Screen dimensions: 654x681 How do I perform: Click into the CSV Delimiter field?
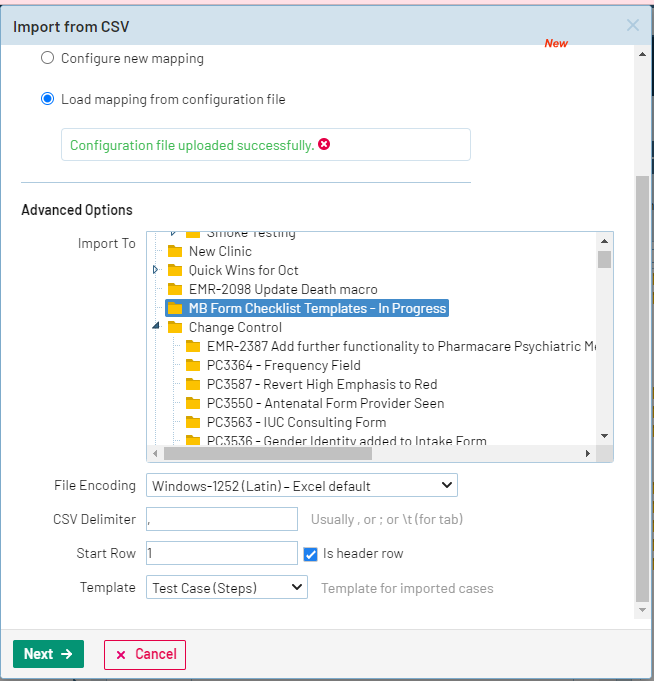point(222,519)
